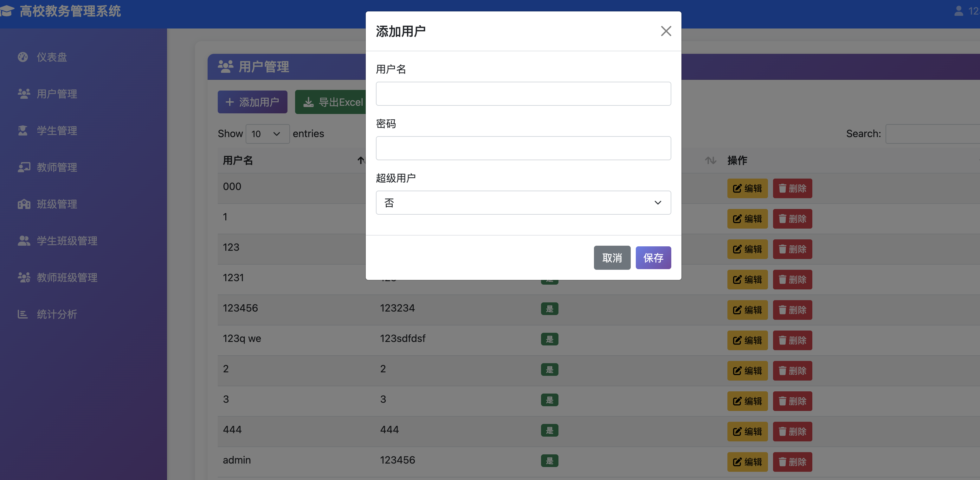Open the show entries count dropdown
The width and height of the screenshot is (980, 480).
(x=268, y=134)
